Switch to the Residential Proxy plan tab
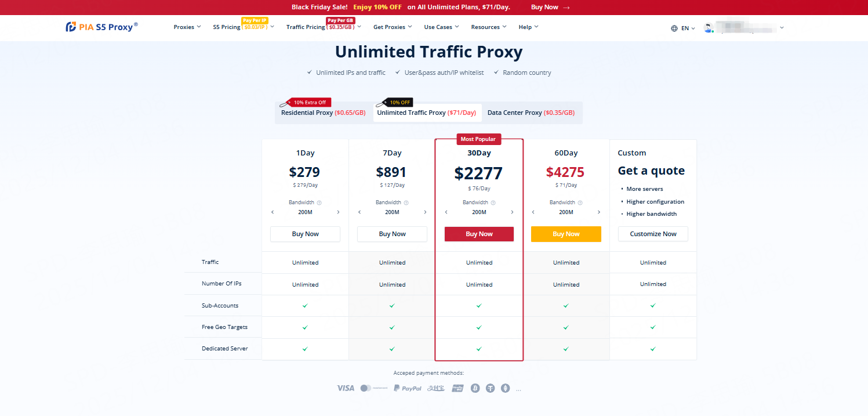The width and height of the screenshot is (868, 416). tap(323, 113)
